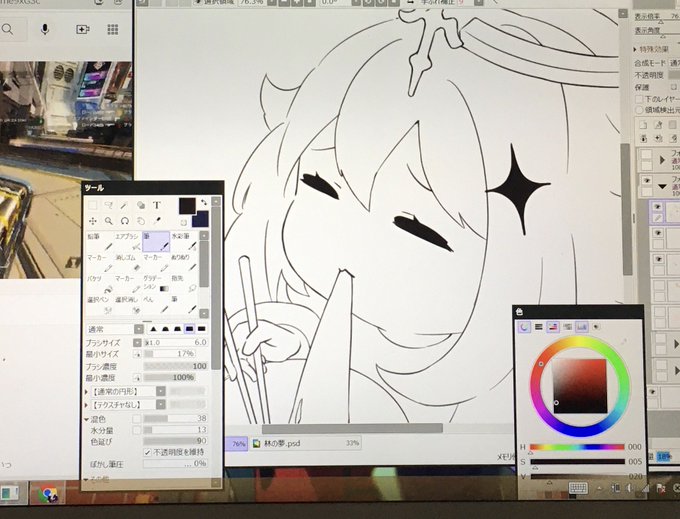680x519 pixels.
Task: Choose the グラデーション gradient tool
Action: click(x=156, y=284)
